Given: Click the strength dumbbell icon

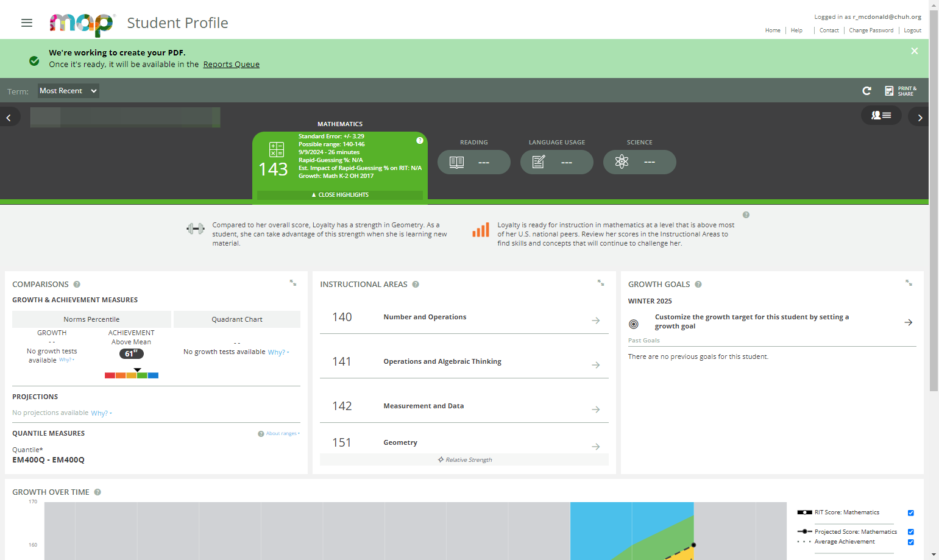Looking at the screenshot, I should [x=196, y=229].
